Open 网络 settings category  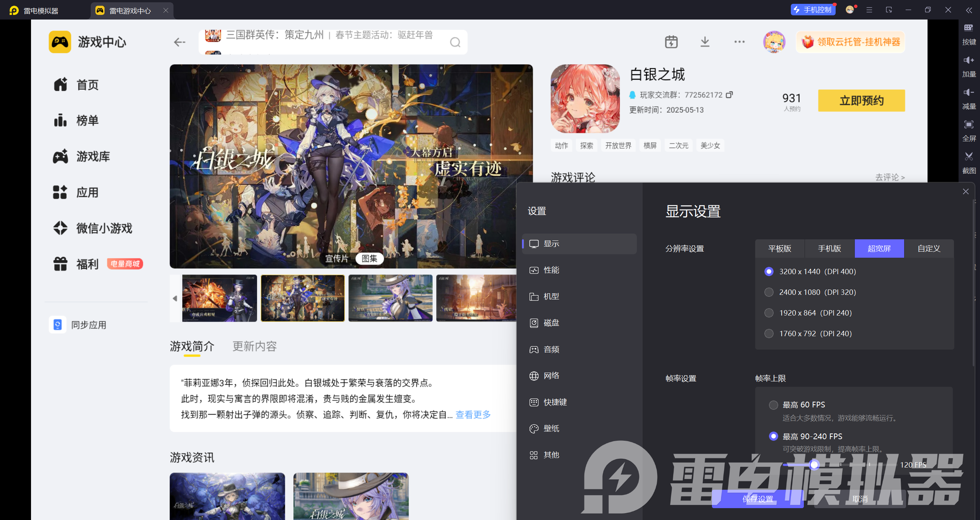pos(579,376)
